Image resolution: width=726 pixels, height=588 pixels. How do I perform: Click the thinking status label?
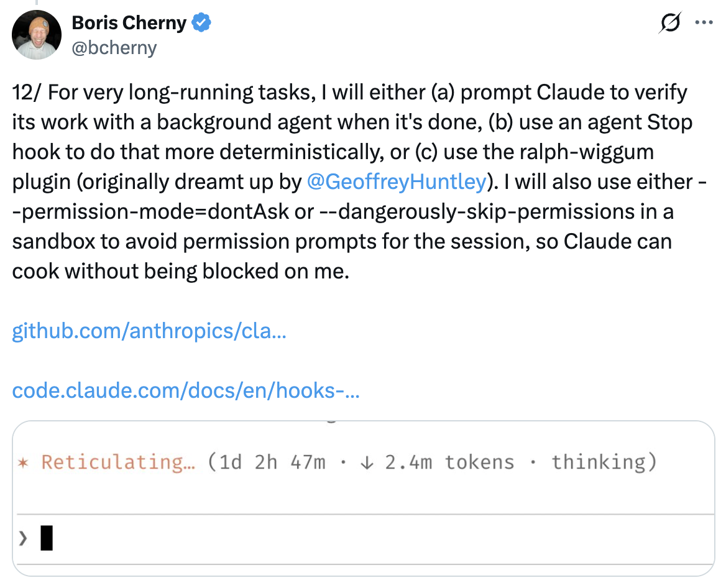[x=599, y=462]
